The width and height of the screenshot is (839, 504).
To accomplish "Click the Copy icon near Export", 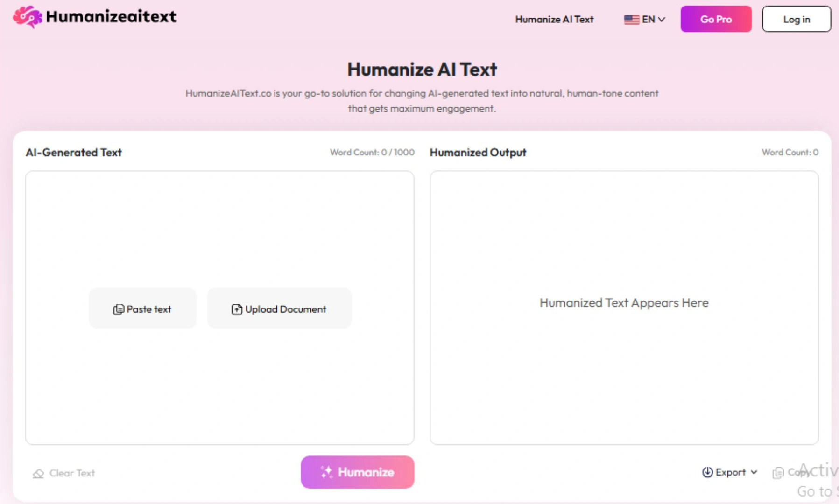I will (778, 472).
